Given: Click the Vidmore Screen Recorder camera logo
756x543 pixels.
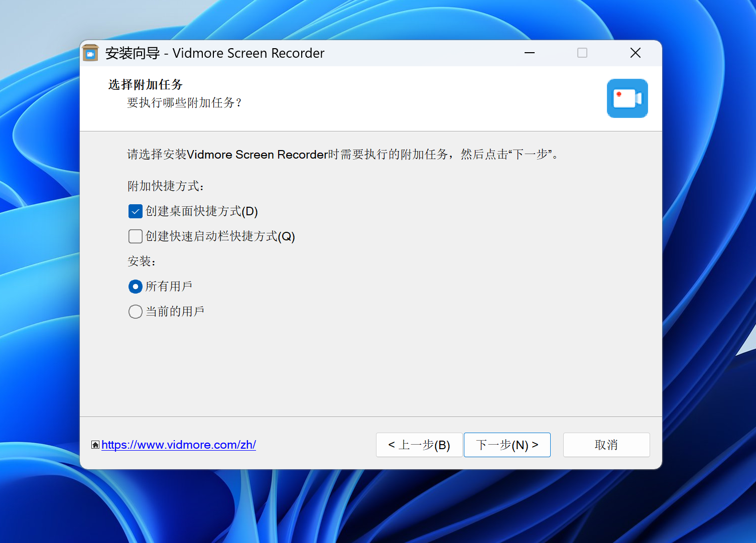Looking at the screenshot, I should tap(627, 98).
